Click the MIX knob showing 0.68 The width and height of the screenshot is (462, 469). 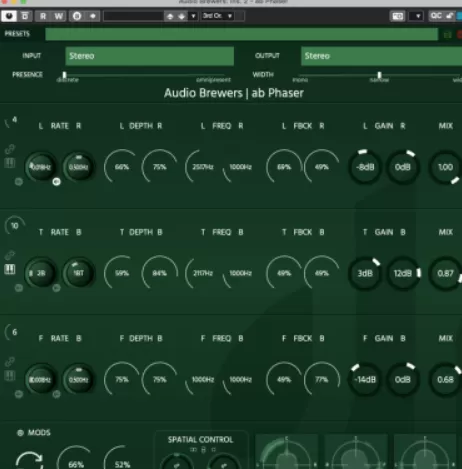(445, 379)
